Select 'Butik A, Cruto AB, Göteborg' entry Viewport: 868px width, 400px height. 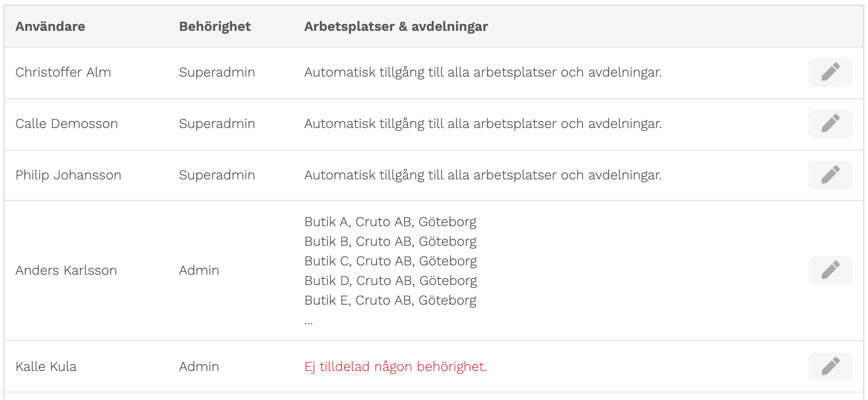pos(391,221)
